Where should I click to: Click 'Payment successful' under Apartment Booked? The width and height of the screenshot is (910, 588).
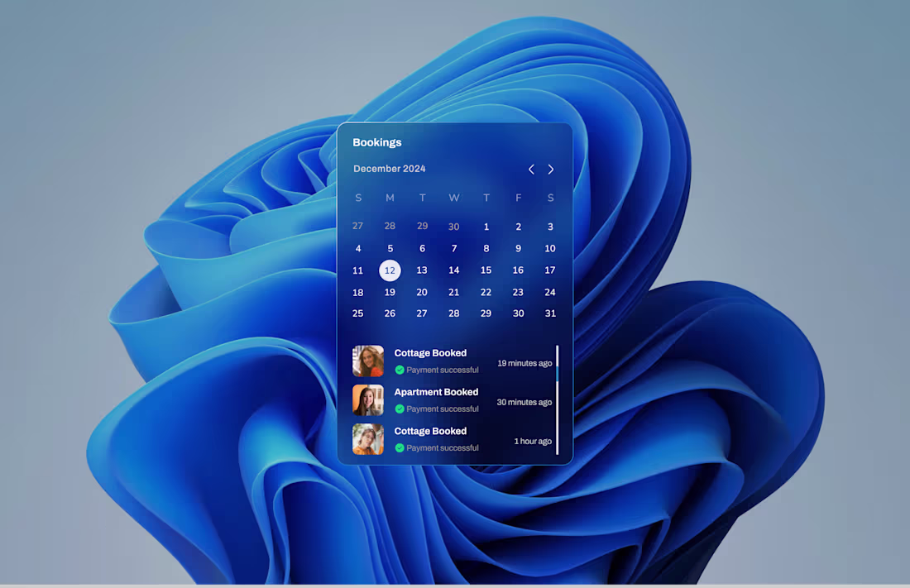tap(443, 409)
